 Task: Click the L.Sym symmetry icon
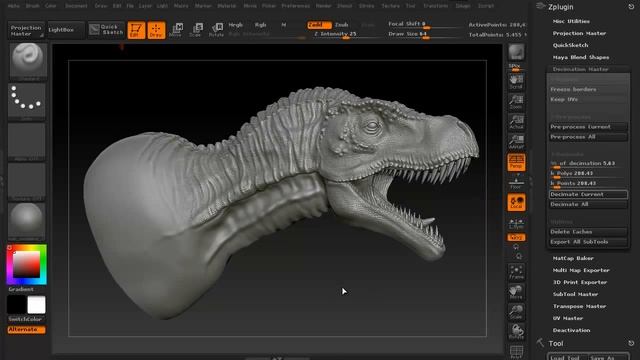(x=516, y=224)
